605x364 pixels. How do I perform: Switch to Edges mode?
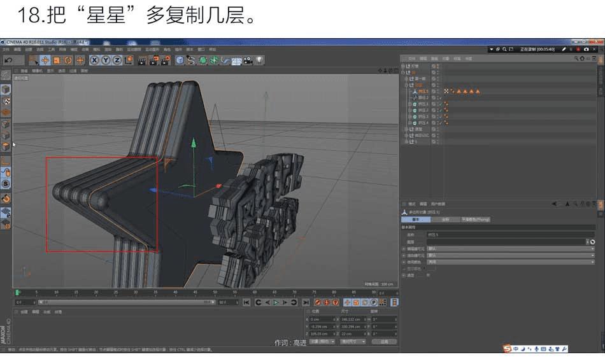[x=5, y=136]
